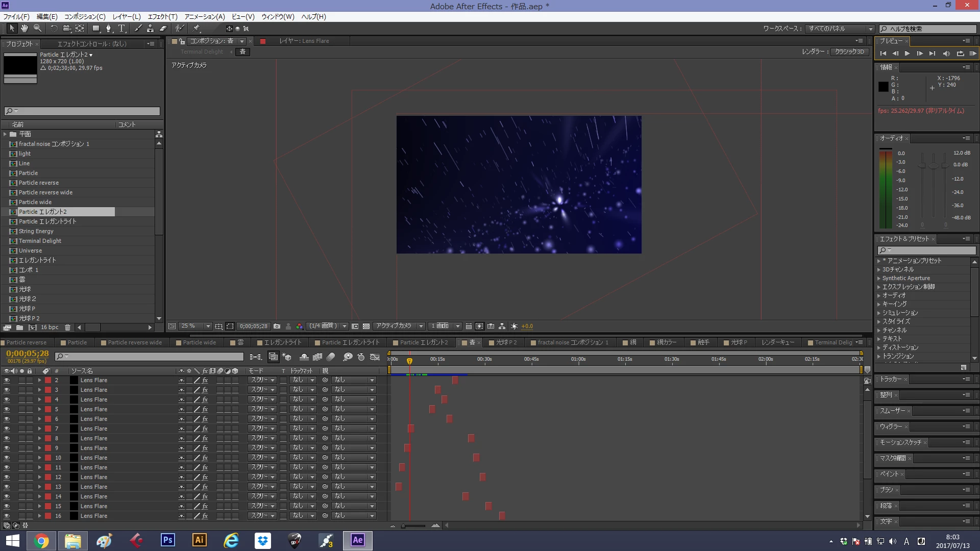The height and width of the screenshot is (551, 980).
Task: Toggle transparency grid in composition viewer
Action: pyautogui.click(x=366, y=327)
